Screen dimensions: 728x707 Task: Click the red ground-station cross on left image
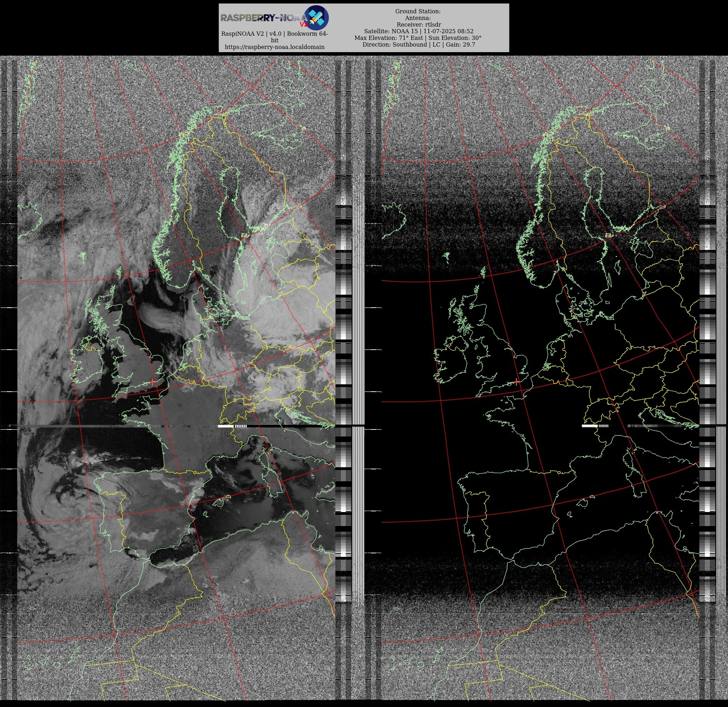pos(153,381)
